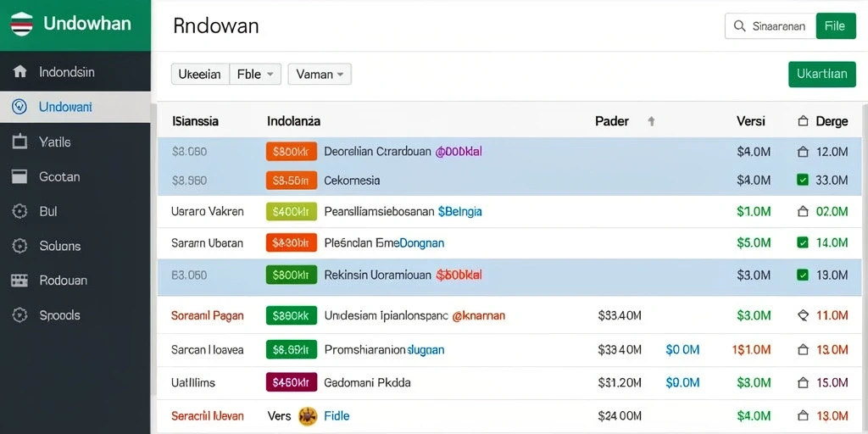This screenshot has height=434, width=868.
Task: Click the Sarcan Iloavea cell
Action: 208,350
